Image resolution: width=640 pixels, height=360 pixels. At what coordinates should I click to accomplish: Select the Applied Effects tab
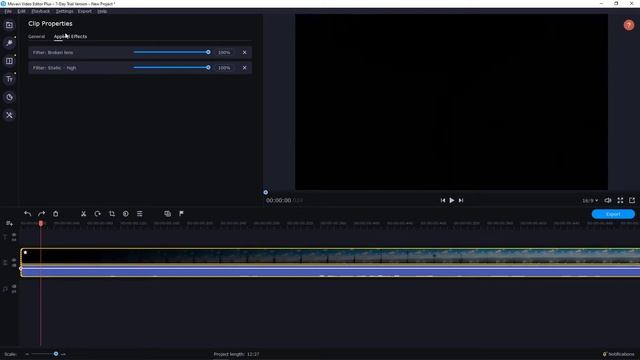pyautogui.click(x=70, y=36)
